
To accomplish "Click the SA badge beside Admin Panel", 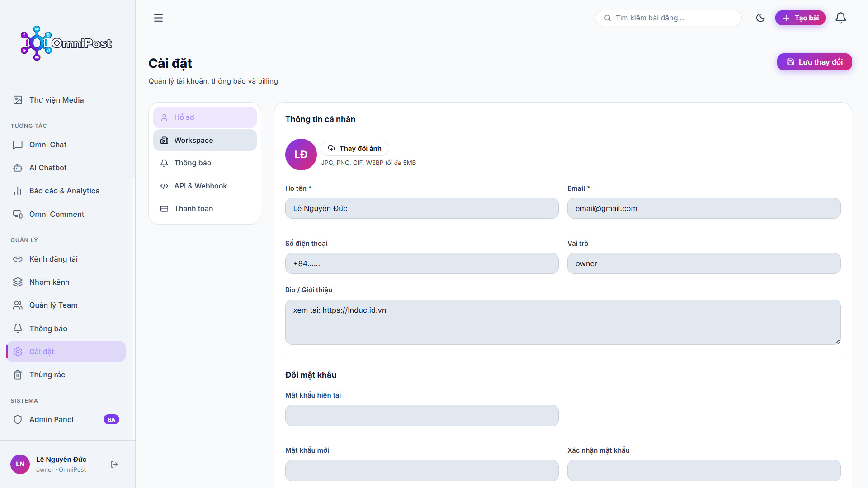I will (111, 420).
